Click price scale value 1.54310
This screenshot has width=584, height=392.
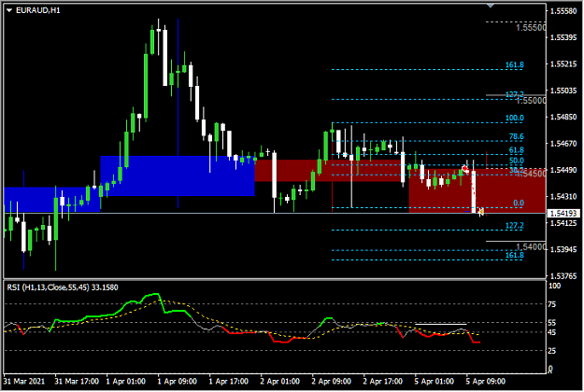pyautogui.click(x=563, y=196)
